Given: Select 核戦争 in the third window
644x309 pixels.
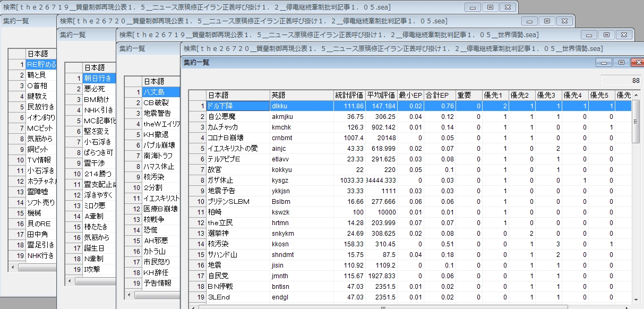Looking at the screenshot, I should tap(161, 219).
